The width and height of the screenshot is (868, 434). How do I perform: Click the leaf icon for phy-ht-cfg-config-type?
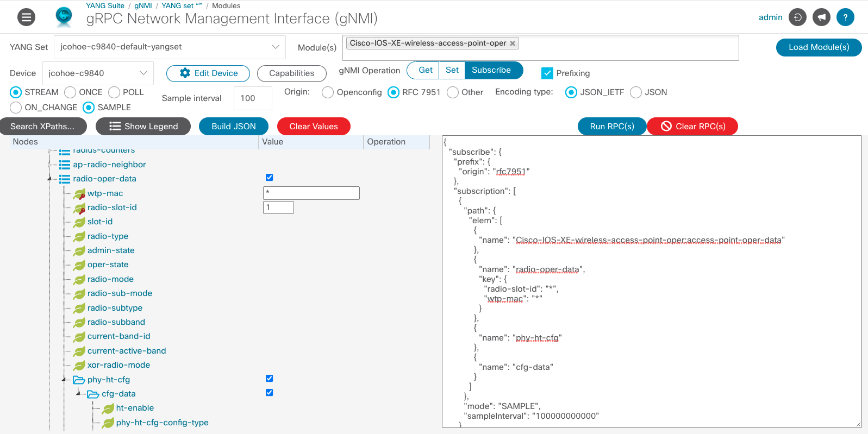(108, 423)
